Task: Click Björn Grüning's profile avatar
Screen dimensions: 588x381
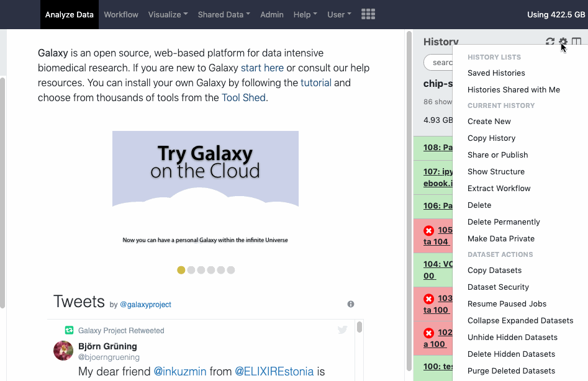Action: pos(63,351)
